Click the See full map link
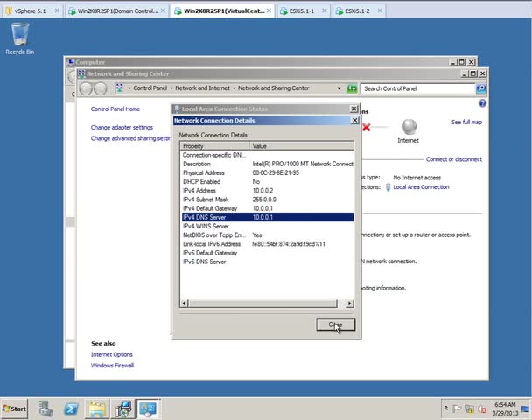The width and height of the screenshot is (532, 420). click(x=466, y=122)
